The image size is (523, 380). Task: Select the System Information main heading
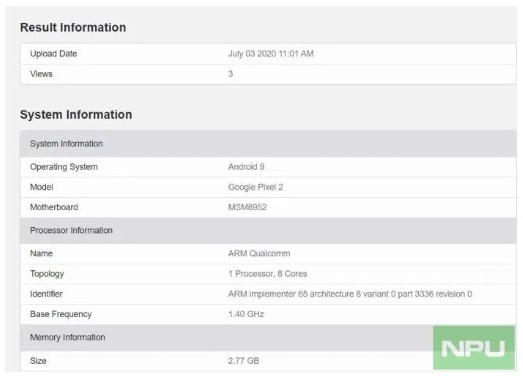pyautogui.click(x=76, y=114)
